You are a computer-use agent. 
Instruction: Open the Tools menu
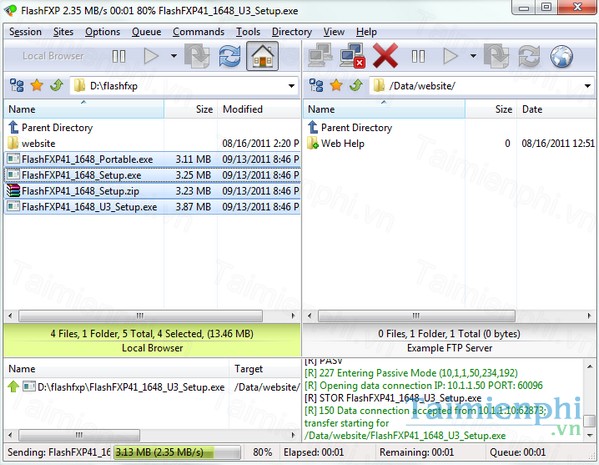tap(248, 32)
